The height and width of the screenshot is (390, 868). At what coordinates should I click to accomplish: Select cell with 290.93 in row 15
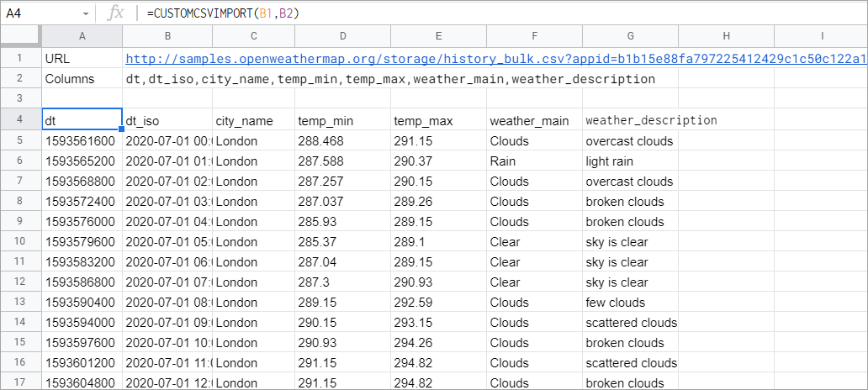coord(342,342)
